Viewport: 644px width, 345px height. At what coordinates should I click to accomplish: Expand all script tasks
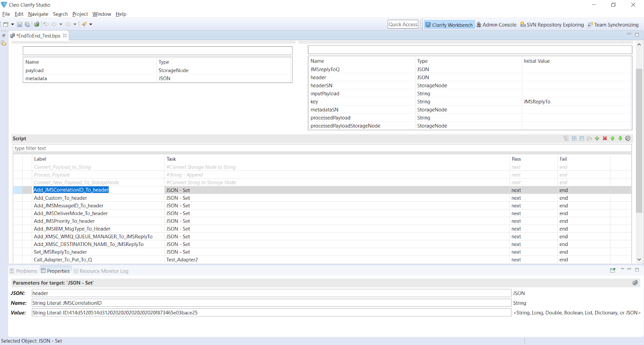coord(574,138)
